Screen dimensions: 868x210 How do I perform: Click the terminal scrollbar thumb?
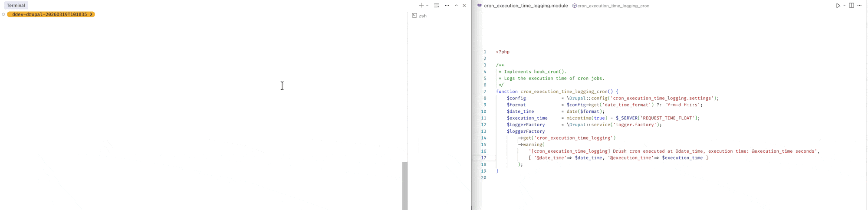405,186
